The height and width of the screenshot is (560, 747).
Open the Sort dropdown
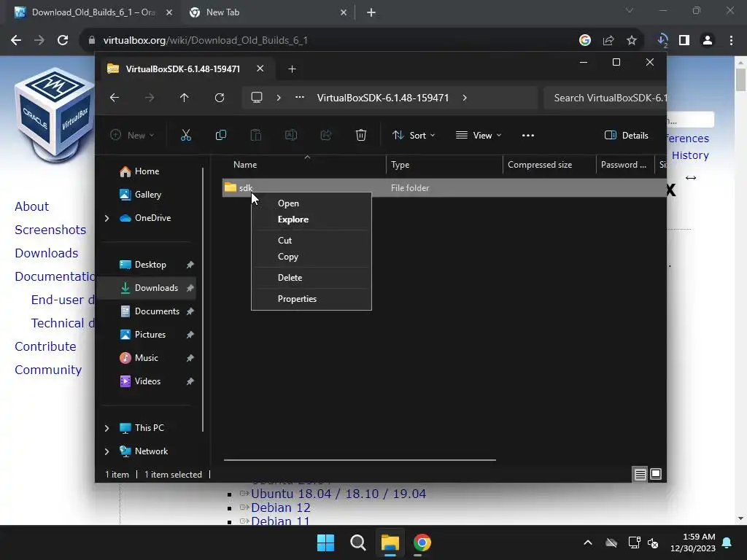pos(414,135)
